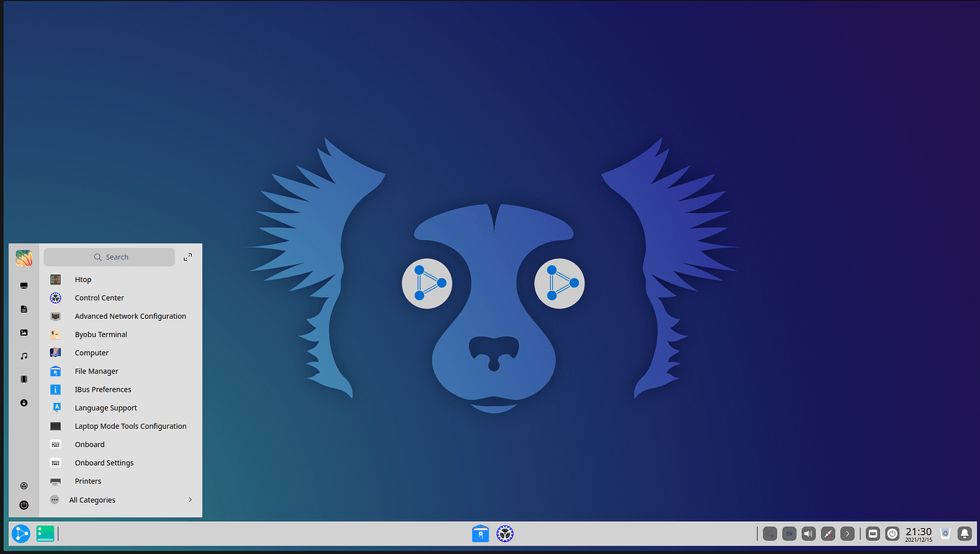Open Printers configuration

pos(87,481)
